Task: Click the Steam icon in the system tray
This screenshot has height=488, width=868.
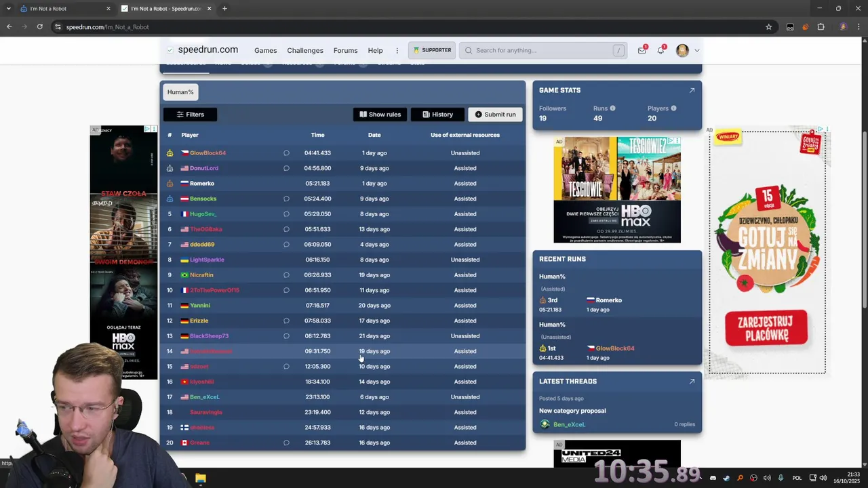Action: coord(726,478)
